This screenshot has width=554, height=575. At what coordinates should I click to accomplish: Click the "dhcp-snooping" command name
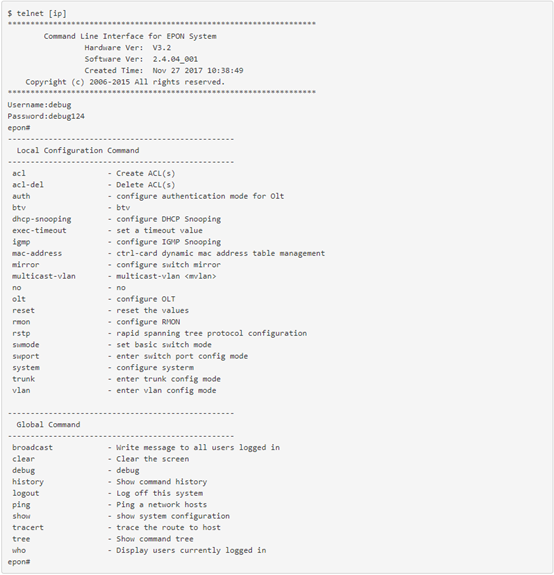tap(41, 219)
